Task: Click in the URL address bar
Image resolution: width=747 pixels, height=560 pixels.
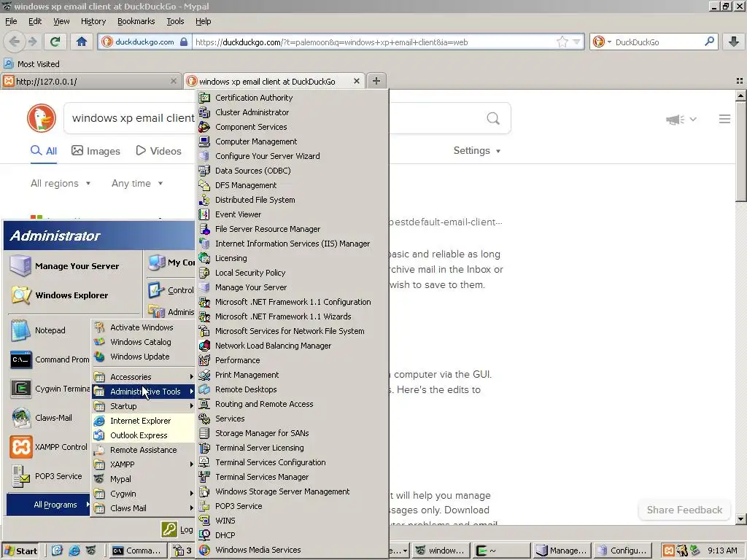Action: click(x=374, y=42)
